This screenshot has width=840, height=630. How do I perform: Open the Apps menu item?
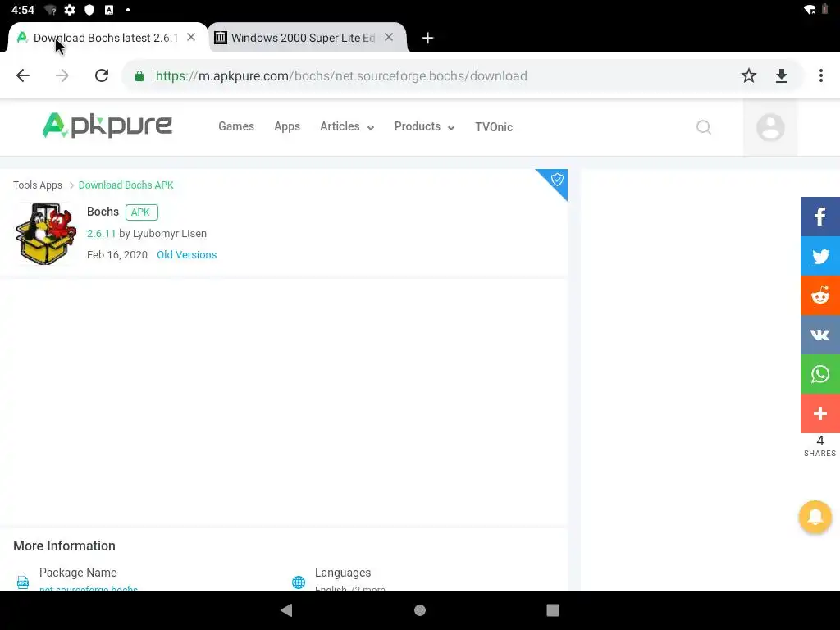[x=287, y=126]
